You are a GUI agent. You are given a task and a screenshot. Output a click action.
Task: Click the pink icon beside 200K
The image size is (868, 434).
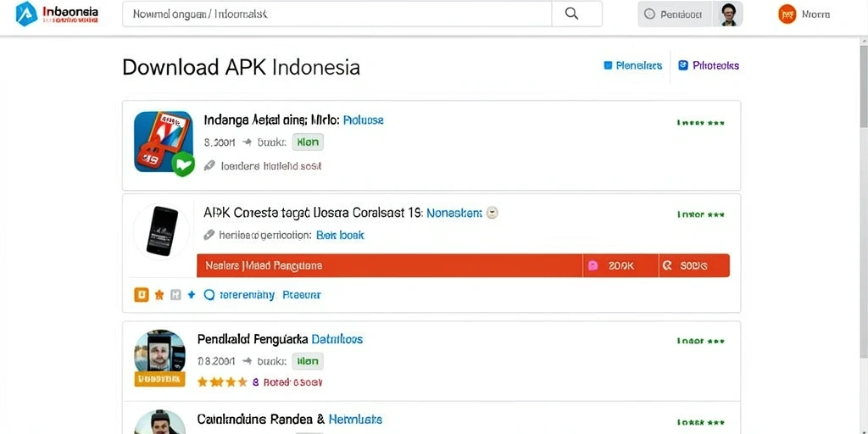coord(593,266)
